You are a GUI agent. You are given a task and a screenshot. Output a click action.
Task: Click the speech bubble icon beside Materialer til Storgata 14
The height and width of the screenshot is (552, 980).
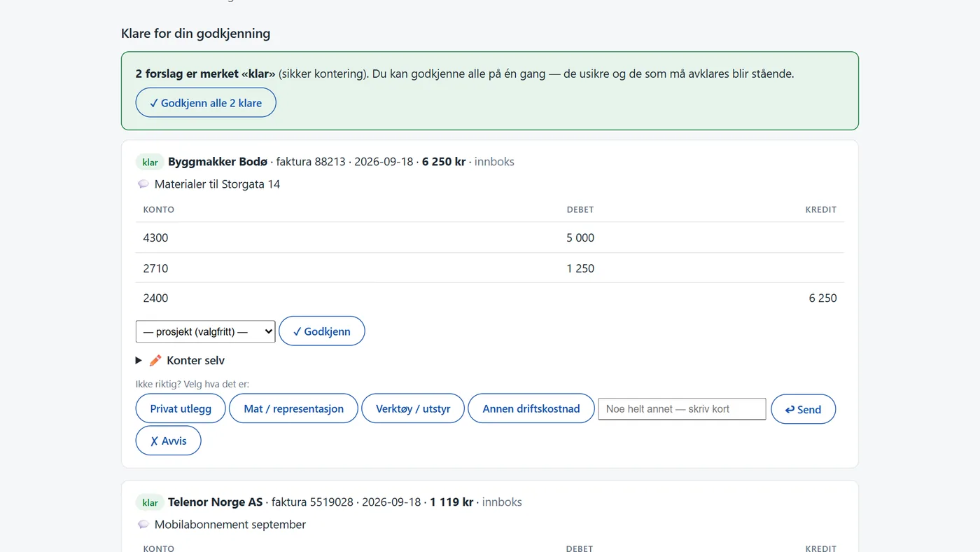point(143,184)
